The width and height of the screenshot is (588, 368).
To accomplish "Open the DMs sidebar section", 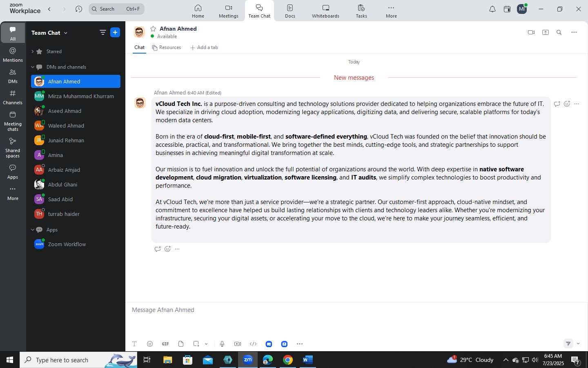I will pyautogui.click(x=13, y=76).
